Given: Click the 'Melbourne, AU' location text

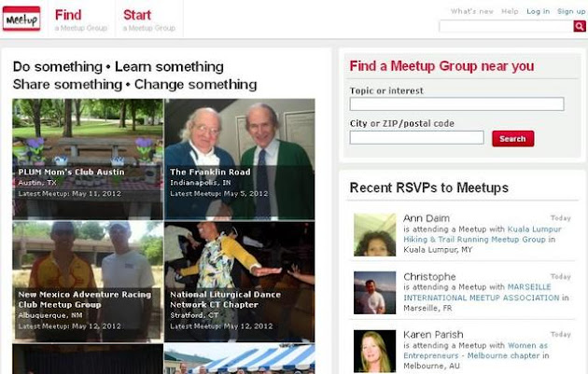Looking at the screenshot, I should [x=431, y=366].
